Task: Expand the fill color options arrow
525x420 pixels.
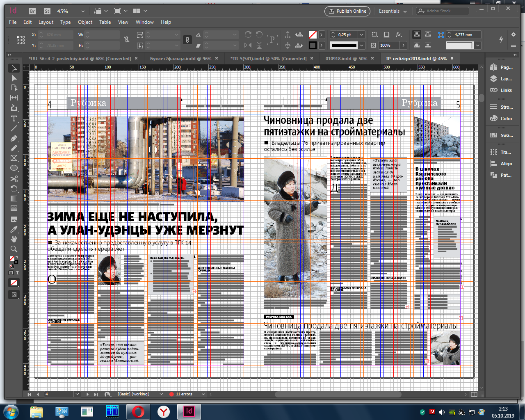Action: [322, 35]
